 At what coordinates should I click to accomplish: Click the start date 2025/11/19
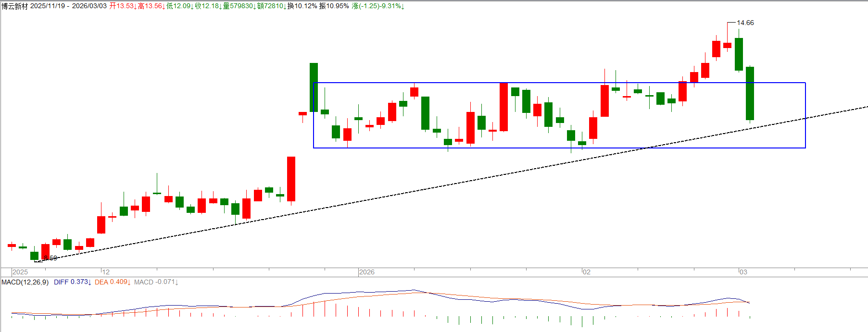(48, 6)
